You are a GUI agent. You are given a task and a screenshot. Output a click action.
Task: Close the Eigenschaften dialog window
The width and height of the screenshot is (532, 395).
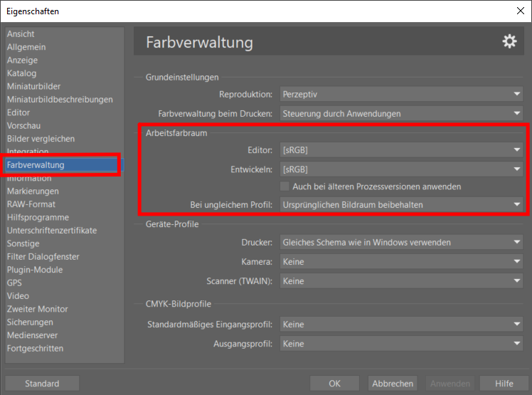pyautogui.click(x=519, y=11)
